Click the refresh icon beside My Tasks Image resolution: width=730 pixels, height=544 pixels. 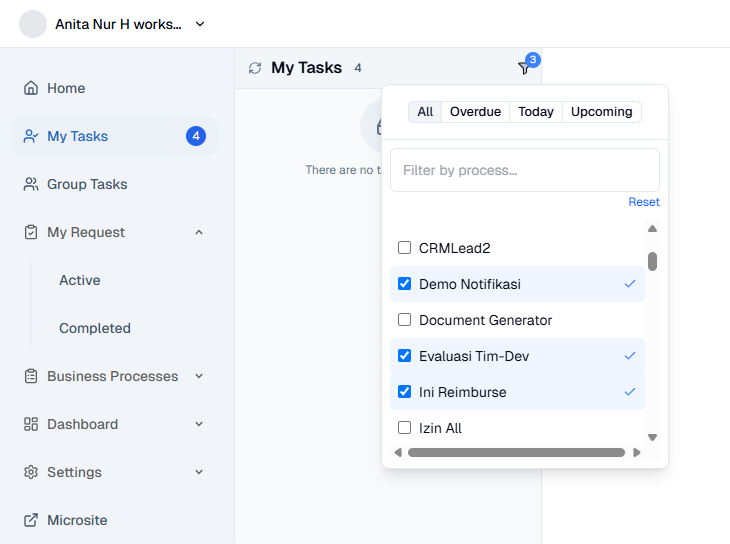(255, 68)
